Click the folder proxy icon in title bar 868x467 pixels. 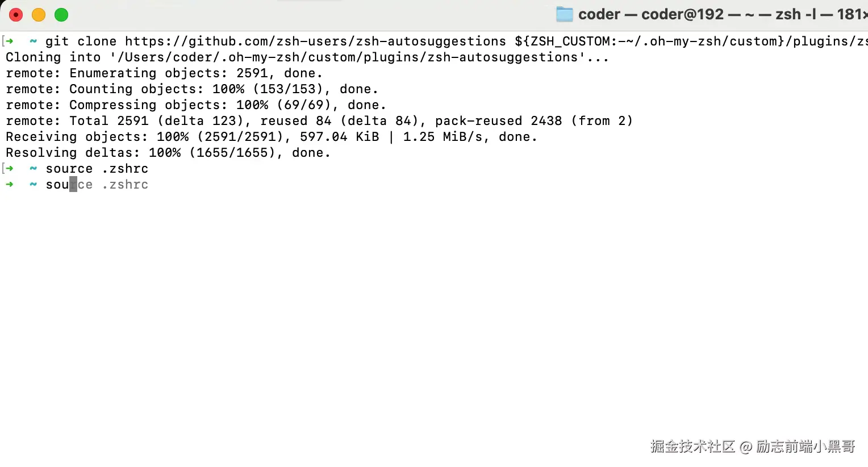click(x=564, y=14)
